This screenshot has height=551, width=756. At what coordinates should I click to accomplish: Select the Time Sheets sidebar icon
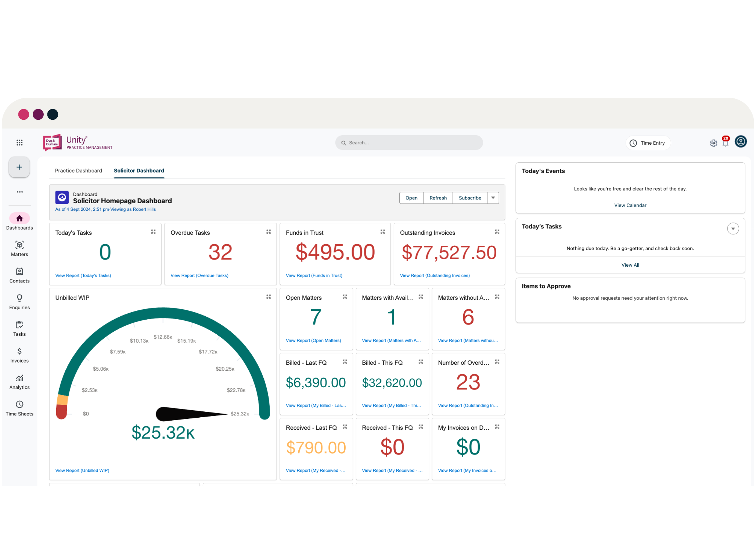point(19,408)
